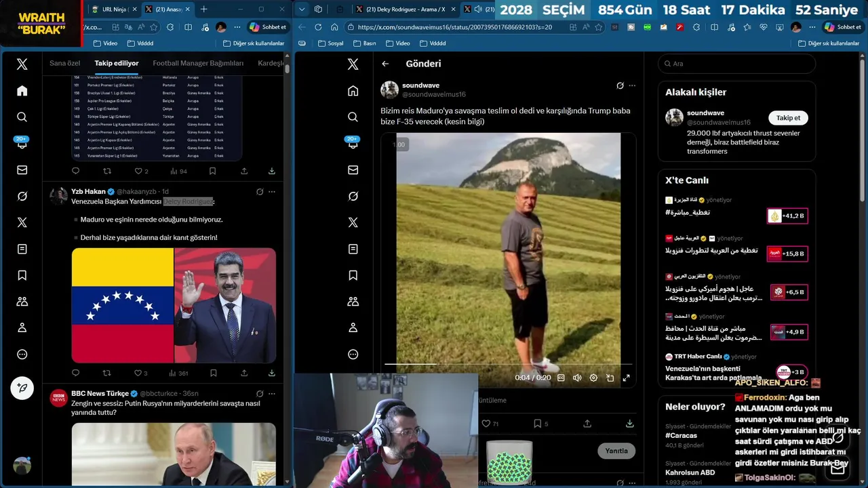Image resolution: width=868 pixels, height=488 pixels.
Task: Open the Venezuela flag image
Action: coord(123,305)
